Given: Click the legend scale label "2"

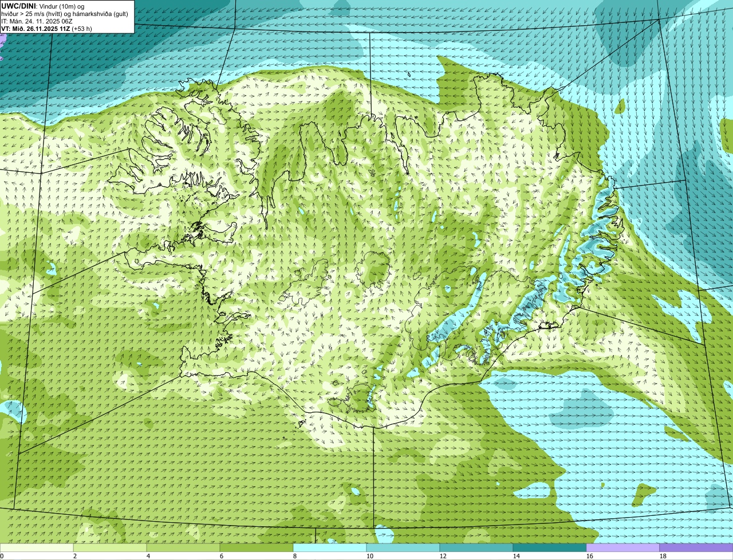Looking at the screenshot, I should click(x=75, y=556).
